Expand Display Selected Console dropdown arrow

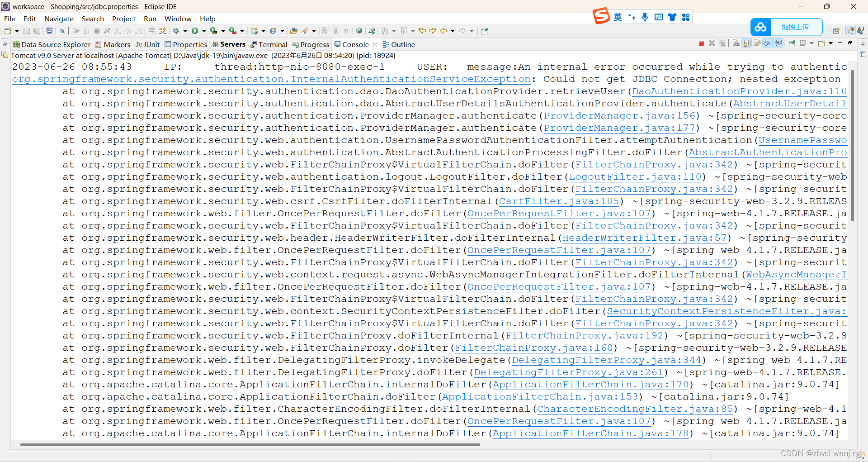[x=812, y=43]
